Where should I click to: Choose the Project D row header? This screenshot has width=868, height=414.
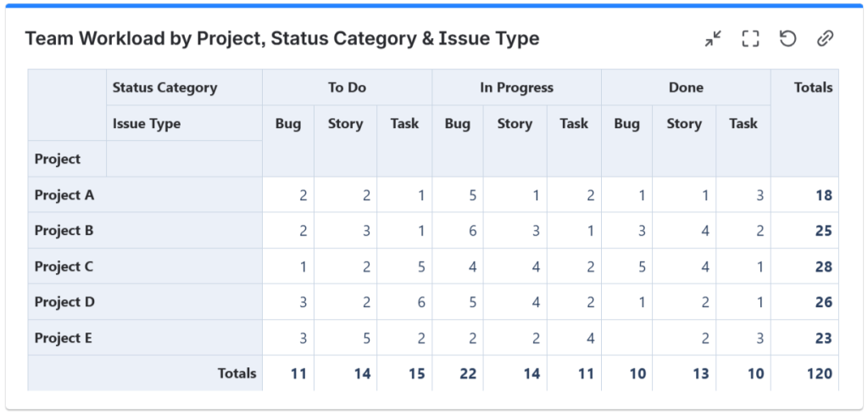coord(64,302)
